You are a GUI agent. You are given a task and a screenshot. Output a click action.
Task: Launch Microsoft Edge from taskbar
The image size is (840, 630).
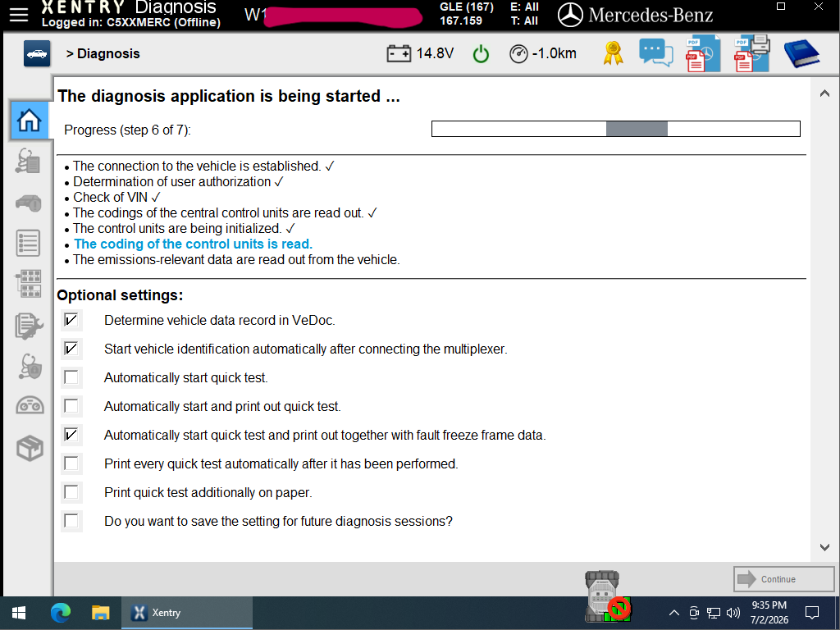click(60, 613)
